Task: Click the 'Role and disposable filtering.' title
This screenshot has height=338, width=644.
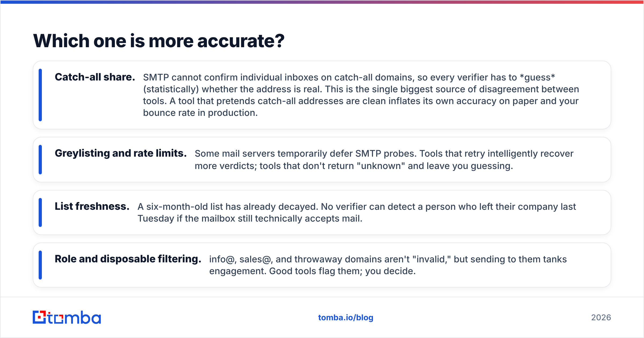Action: pos(128,259)
